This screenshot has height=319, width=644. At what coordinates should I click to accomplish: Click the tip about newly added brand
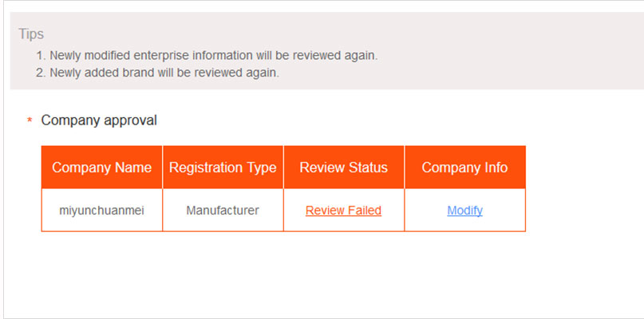point(164,73)
